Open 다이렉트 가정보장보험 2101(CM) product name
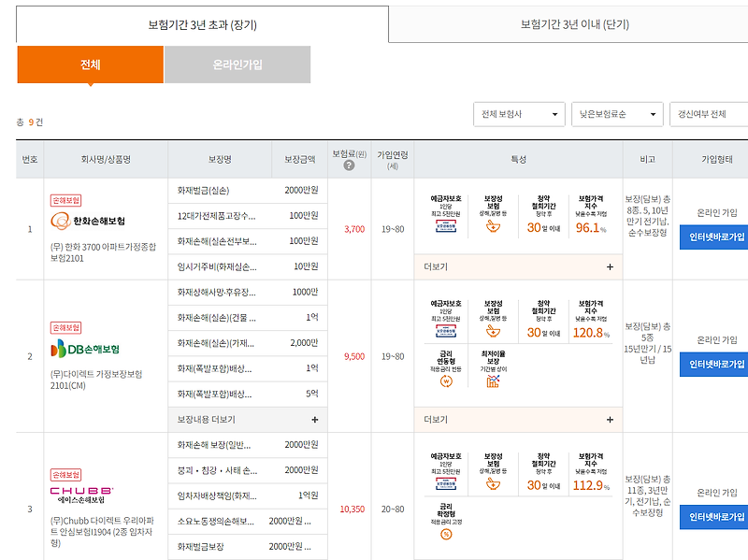 pos(96,380)
